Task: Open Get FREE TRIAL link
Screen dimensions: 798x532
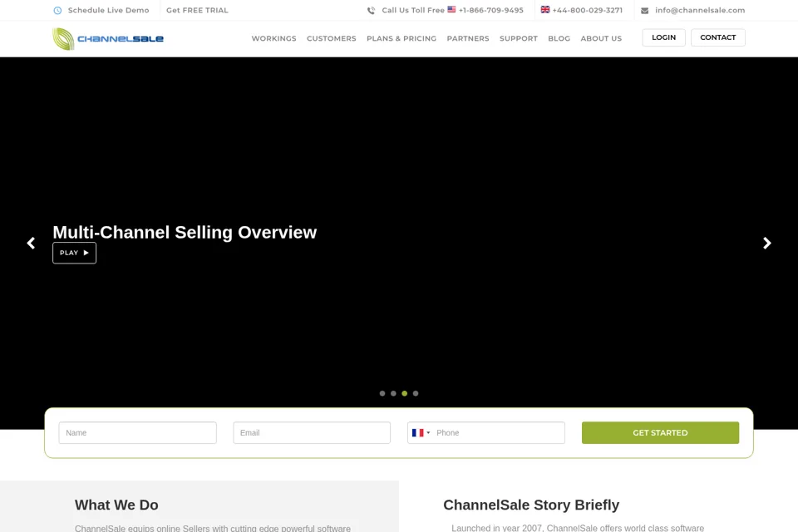Action: pos(197,10)
